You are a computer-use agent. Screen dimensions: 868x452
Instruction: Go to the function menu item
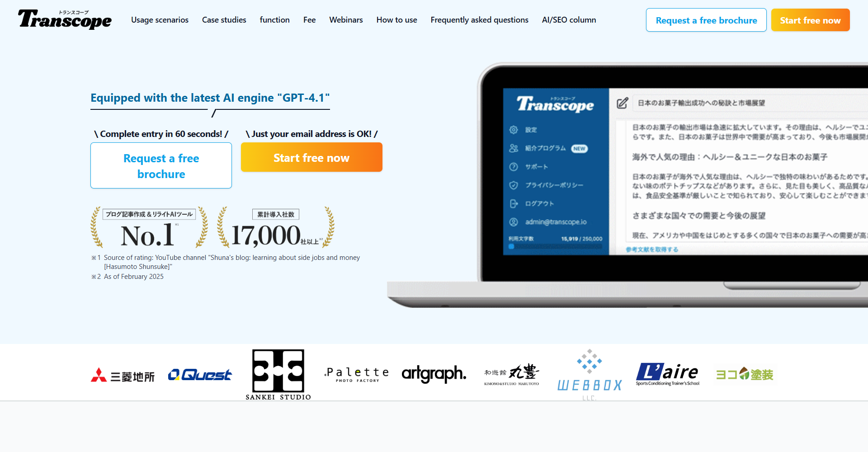[274, 20]
